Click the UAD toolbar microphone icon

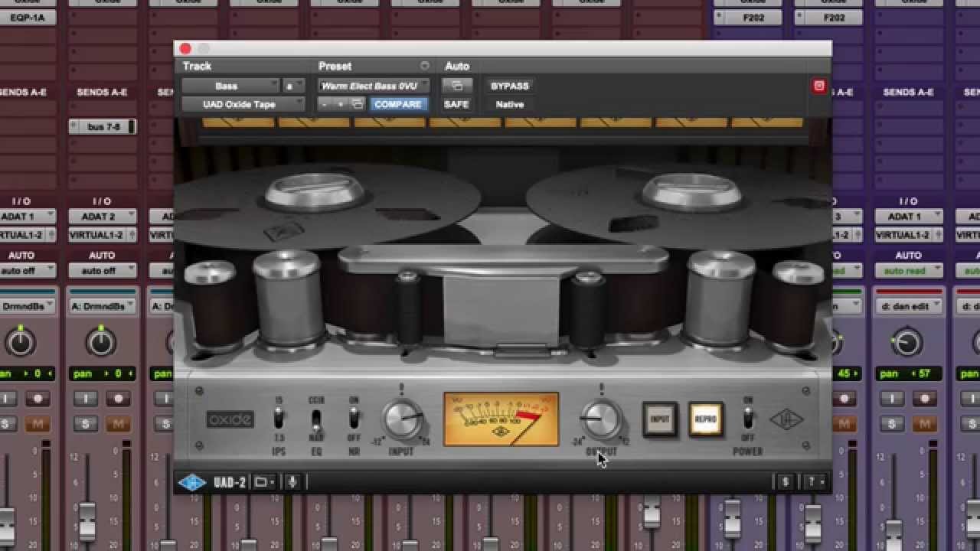292,482
